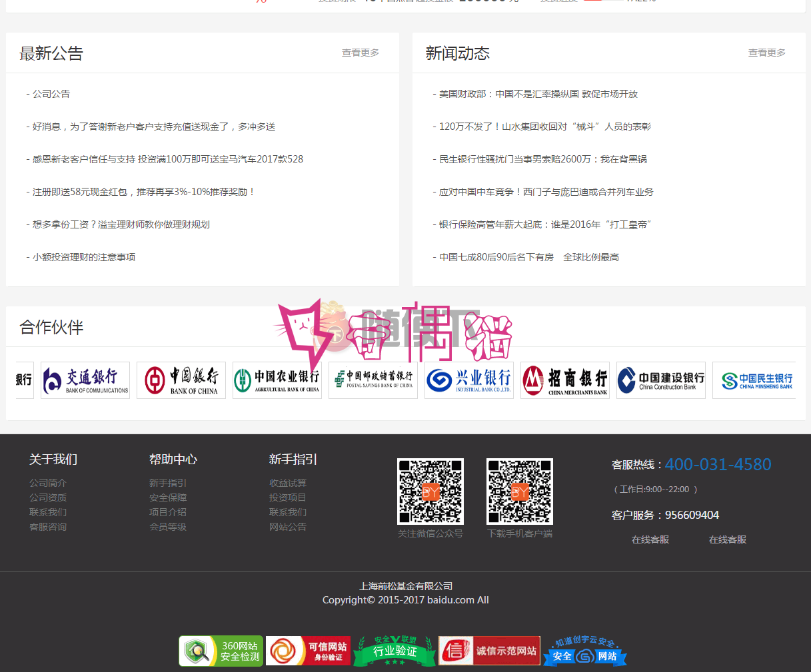The height and width of the screenshot is (672, 811).
Task: Open 项目介绍 footer link
Action: click(168, 512)
